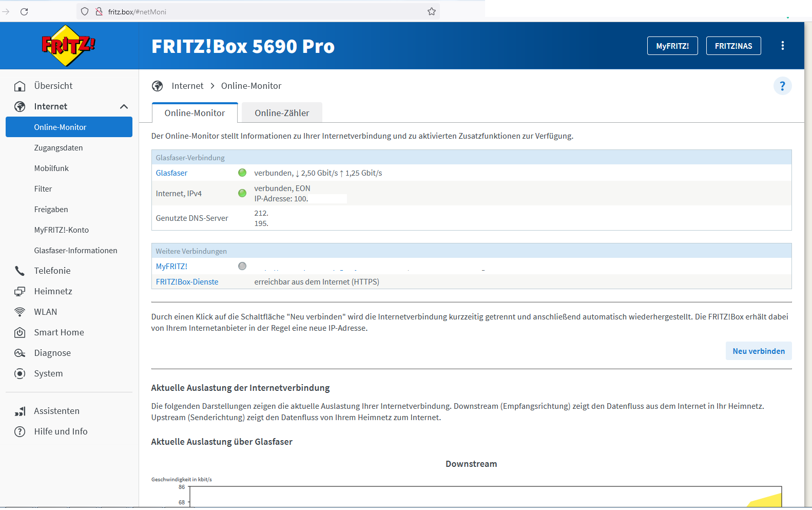Click the green Glasfaser status indicator
Image resolution: width=812 pixels, height=510 pixels.
[x=242, y=173]
